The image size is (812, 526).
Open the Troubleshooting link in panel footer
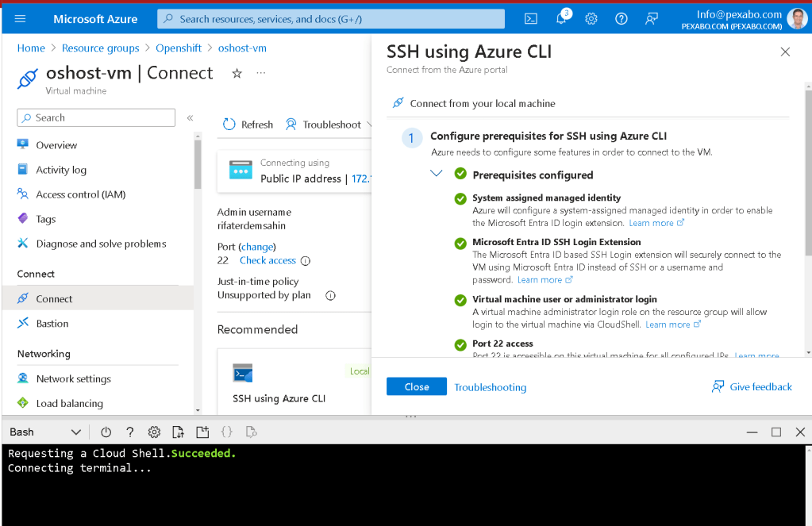pos(490,387)
